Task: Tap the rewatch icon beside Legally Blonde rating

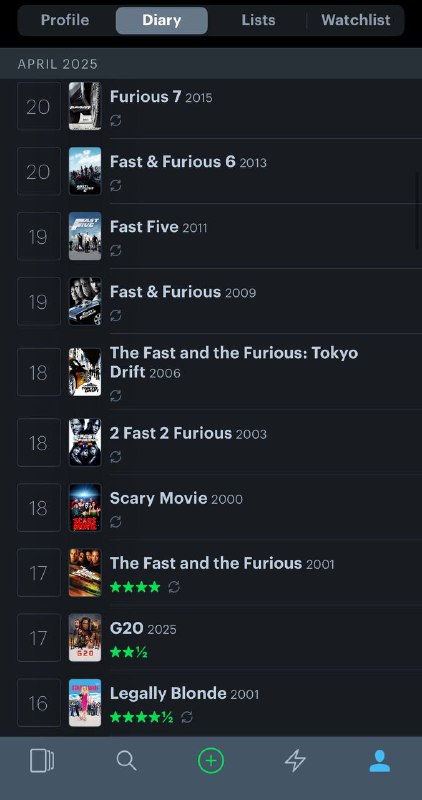Action: click(187, 717)
